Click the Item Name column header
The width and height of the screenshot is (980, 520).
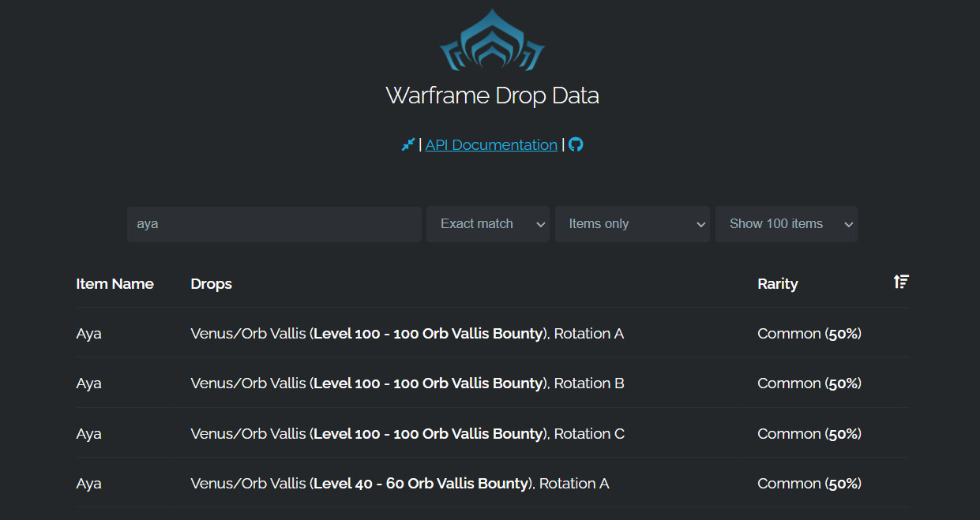pos(115,284)
